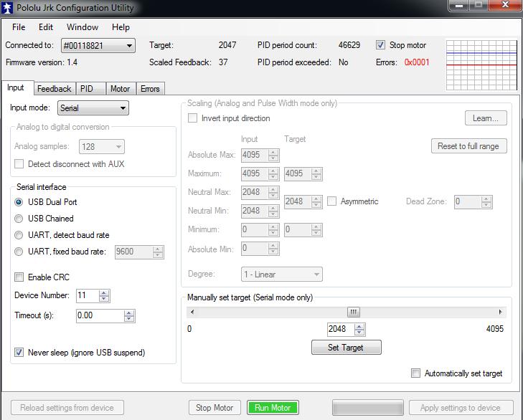The width and height of the screenshot is (523, 420).
Task: Click the manual target value field 2048
Action: coord(340,329)
